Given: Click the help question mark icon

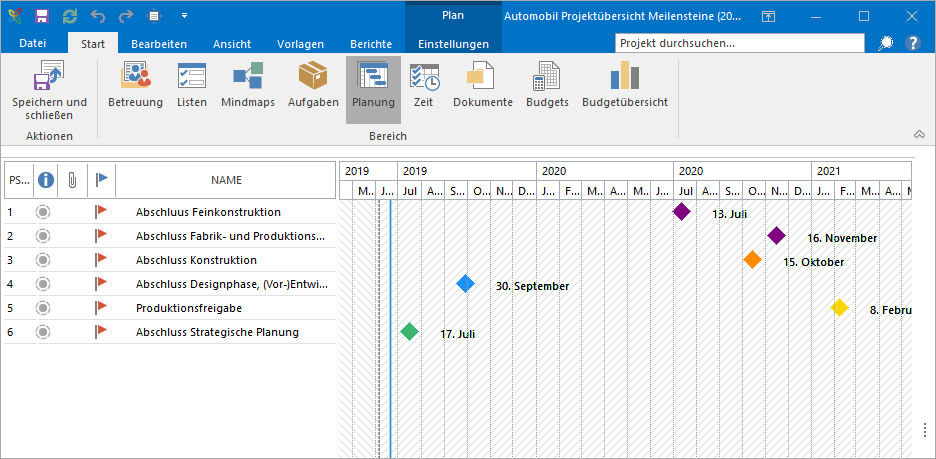Looking at the screenshot, I should click(913, 43).
